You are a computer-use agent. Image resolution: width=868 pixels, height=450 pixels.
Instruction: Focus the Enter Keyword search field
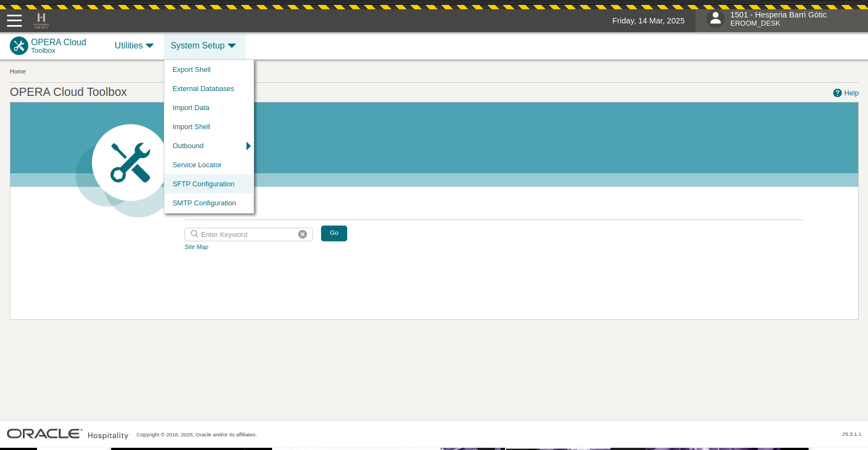click(x=248, y=234)
